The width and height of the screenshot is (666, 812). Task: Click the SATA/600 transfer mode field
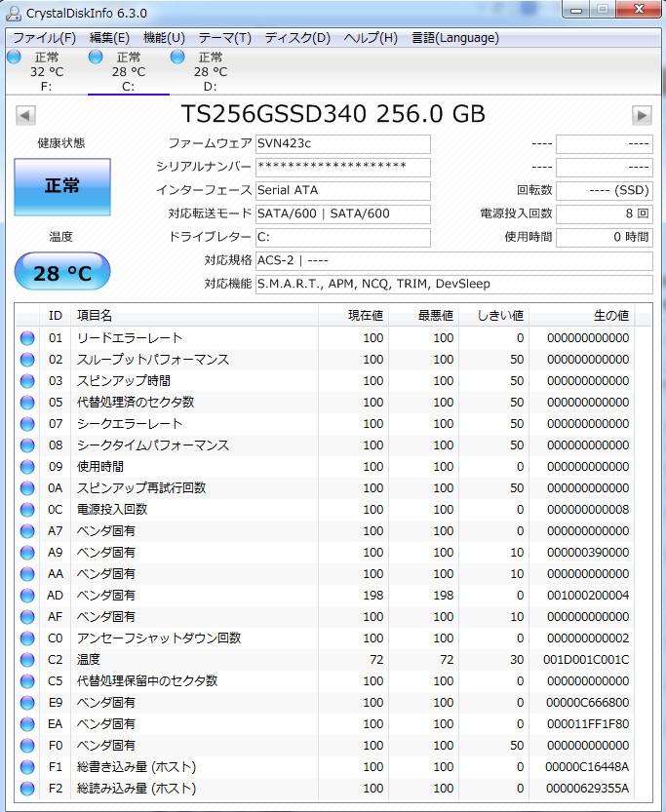tap(343, 213)
